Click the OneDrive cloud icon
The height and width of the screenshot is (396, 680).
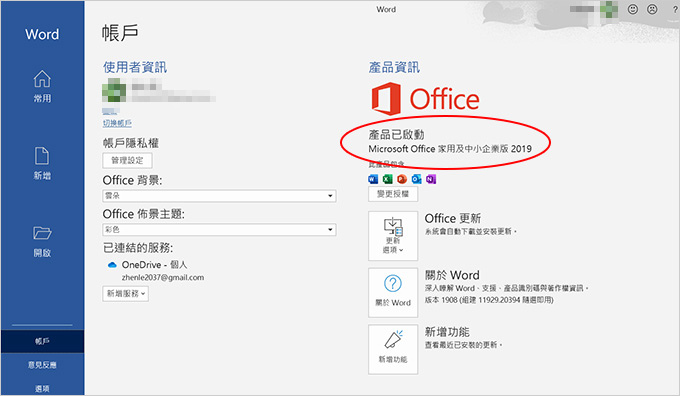click(112, 265)
